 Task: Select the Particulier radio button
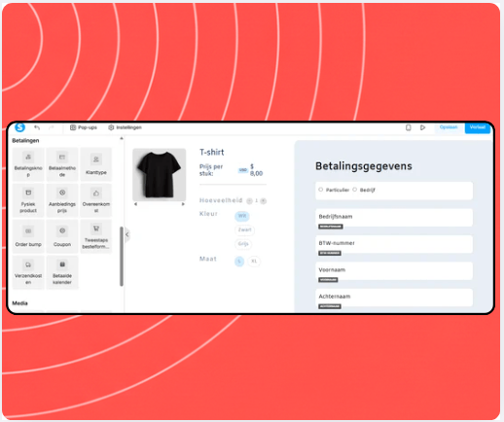point(321,190)
